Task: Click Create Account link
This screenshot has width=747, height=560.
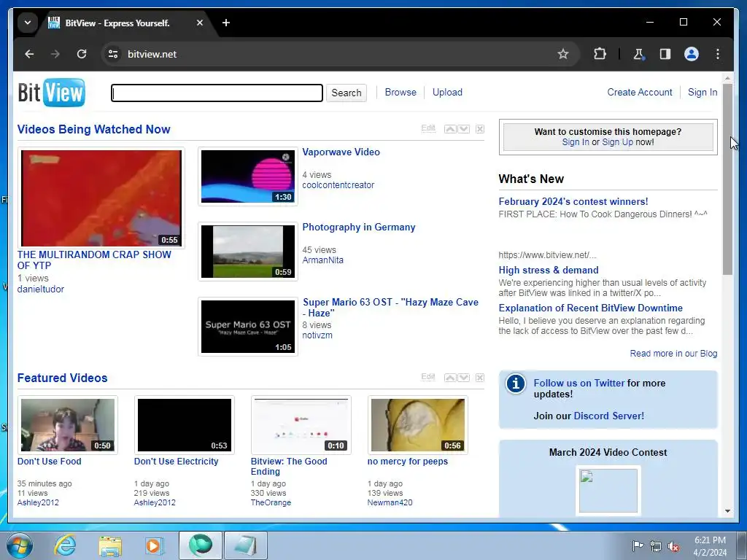Action: (639, 93)
